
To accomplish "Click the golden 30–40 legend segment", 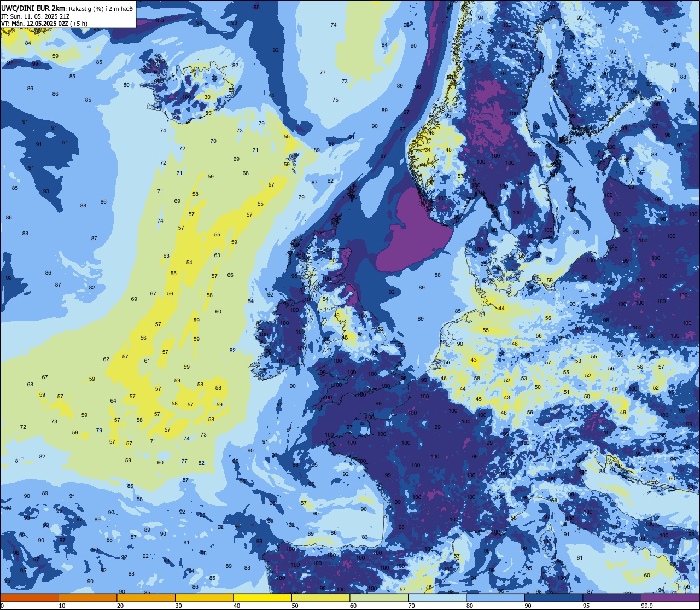I will point(204,597).
